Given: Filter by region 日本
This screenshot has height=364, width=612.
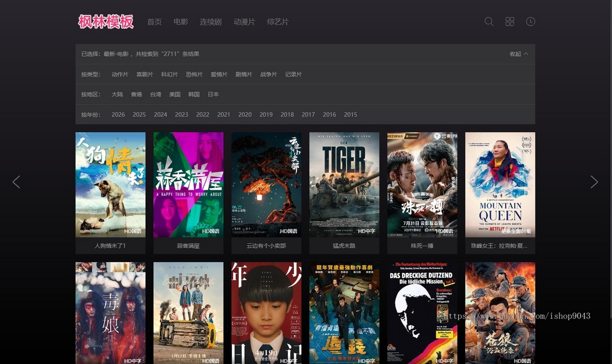Looking at the screenshot, I should pos(213,94).
